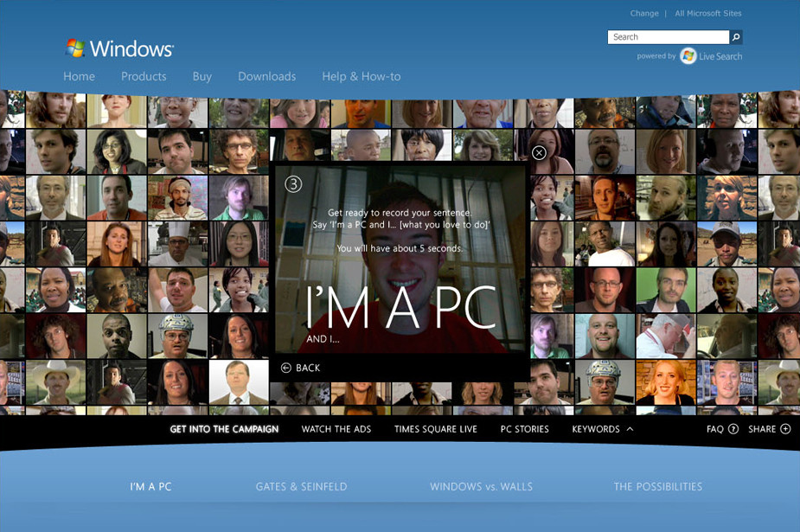Click the FAQ question mark icon

click(x=733, y=429)
